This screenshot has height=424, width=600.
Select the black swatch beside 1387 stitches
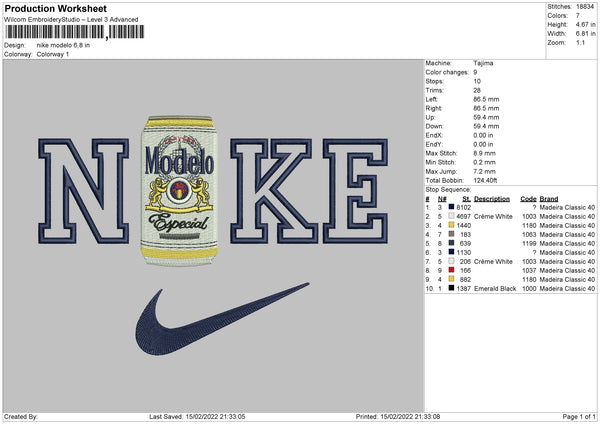click(451, 288)
